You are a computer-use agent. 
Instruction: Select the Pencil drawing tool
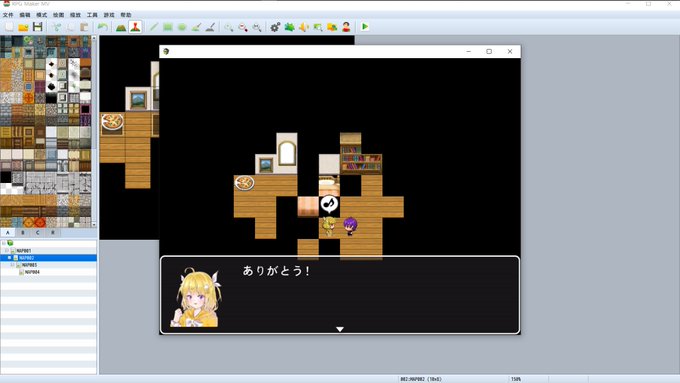click(154, 27)
